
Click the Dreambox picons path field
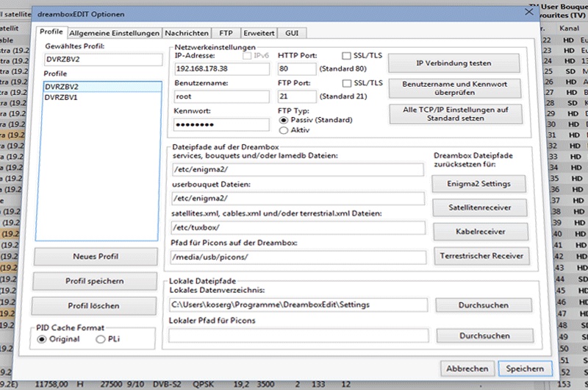(x=298, y=257)
